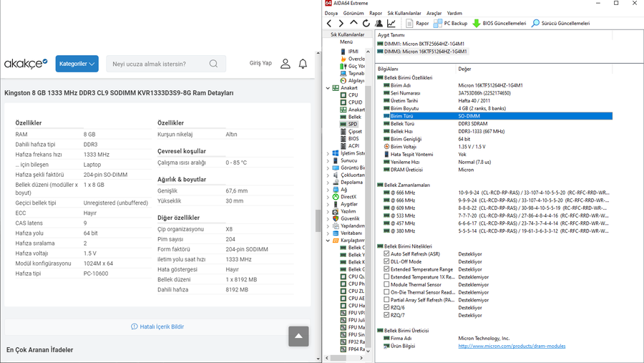Expand the Depolama tree node
Image resolution: width=644 pixels, height=363 pixels.
[x=328, y=183]
